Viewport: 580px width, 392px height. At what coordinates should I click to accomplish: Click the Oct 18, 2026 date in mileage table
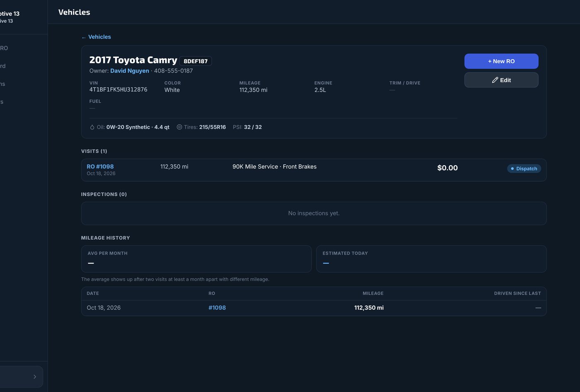tap(104, 308)
